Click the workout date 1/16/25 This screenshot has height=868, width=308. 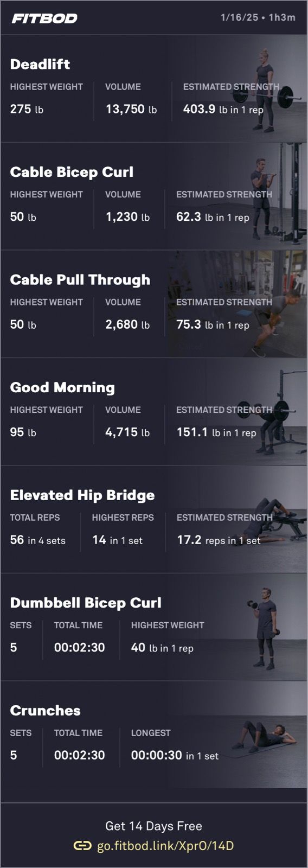tap(239, 17)
